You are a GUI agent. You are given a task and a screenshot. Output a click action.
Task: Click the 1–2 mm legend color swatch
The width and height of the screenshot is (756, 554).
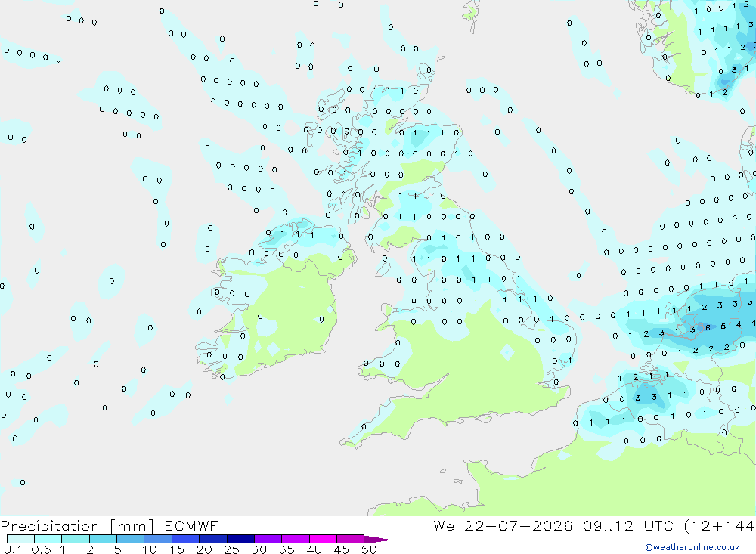coord(76,539)
